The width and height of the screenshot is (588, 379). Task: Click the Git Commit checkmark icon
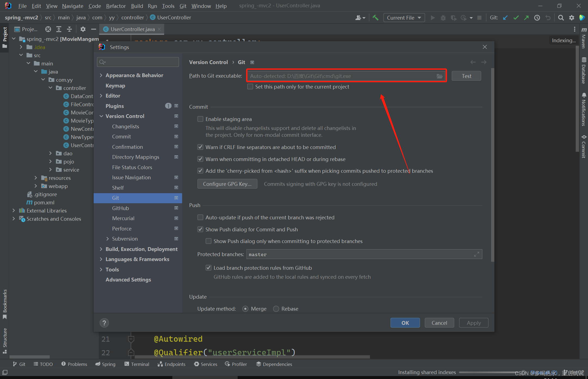(516, 18)
